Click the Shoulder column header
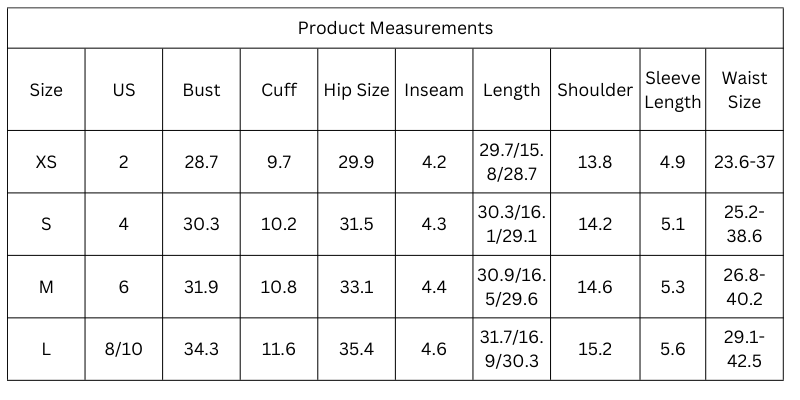Image resolution: width=800 pixels, height=400 pixels. [x=595, y=90]
